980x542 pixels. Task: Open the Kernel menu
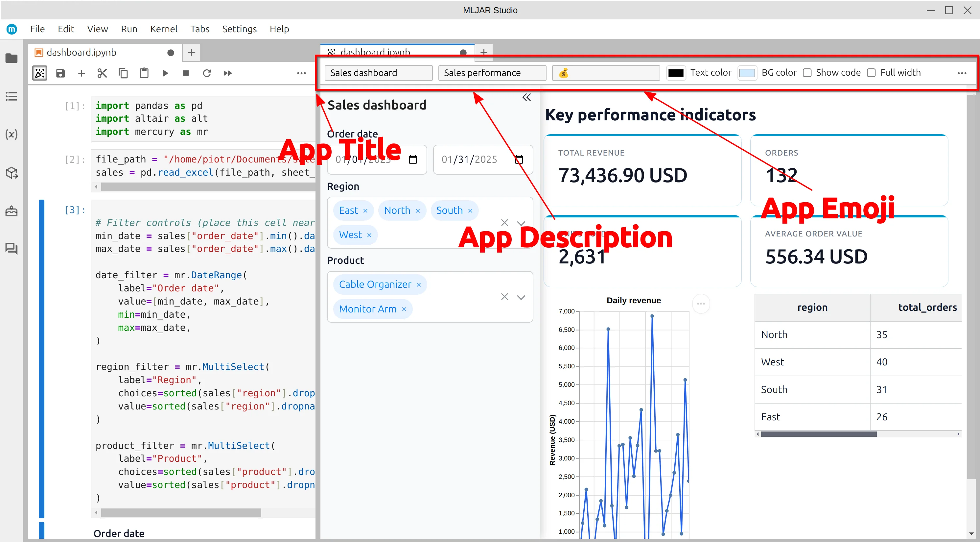(164, 29)
